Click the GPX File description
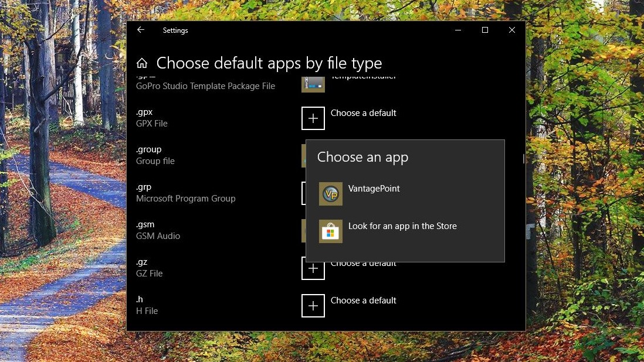The image size is (644, 362). point(152,124)
